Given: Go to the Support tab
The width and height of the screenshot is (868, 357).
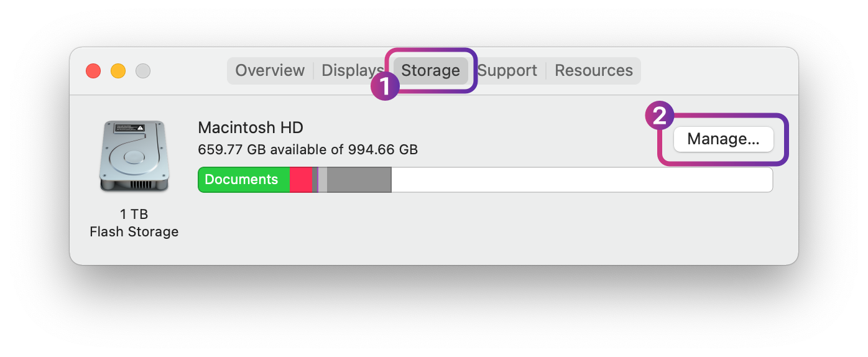Looking at the screenshot, I should point(509,71).
